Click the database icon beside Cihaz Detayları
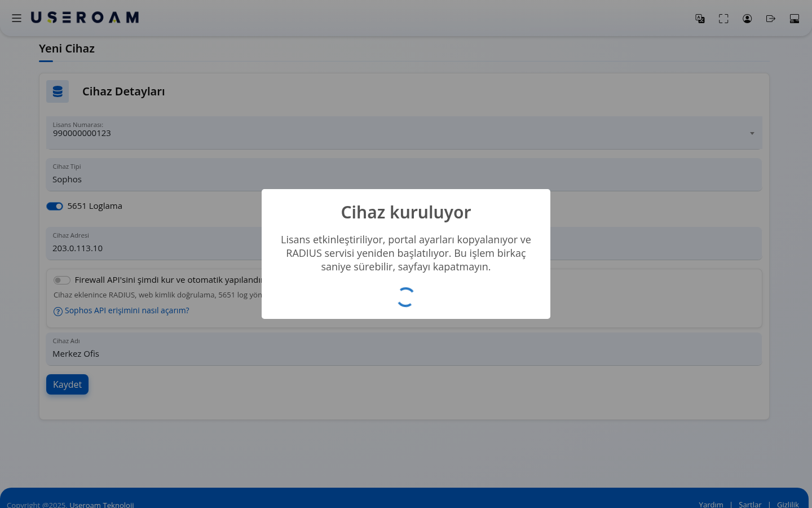 (x=58, y=91)
